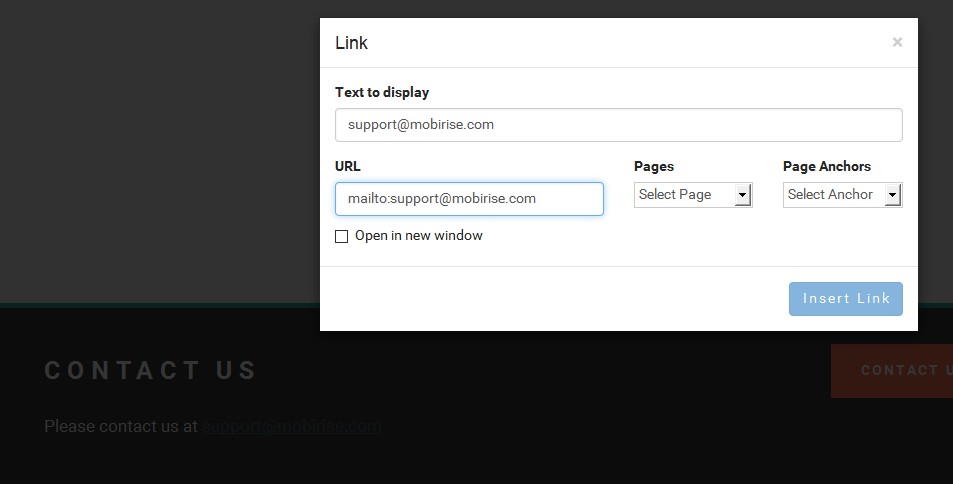953x484 pixels.
Task: Click the 'Text to display' field label
Action: pyautogui.click(x=382, y=92)
